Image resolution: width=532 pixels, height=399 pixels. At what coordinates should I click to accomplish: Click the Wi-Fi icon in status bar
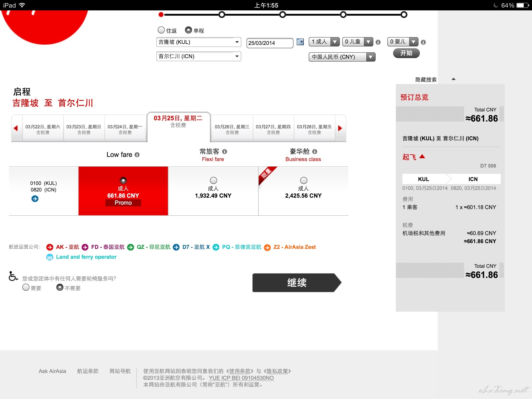tap(22, 5)
